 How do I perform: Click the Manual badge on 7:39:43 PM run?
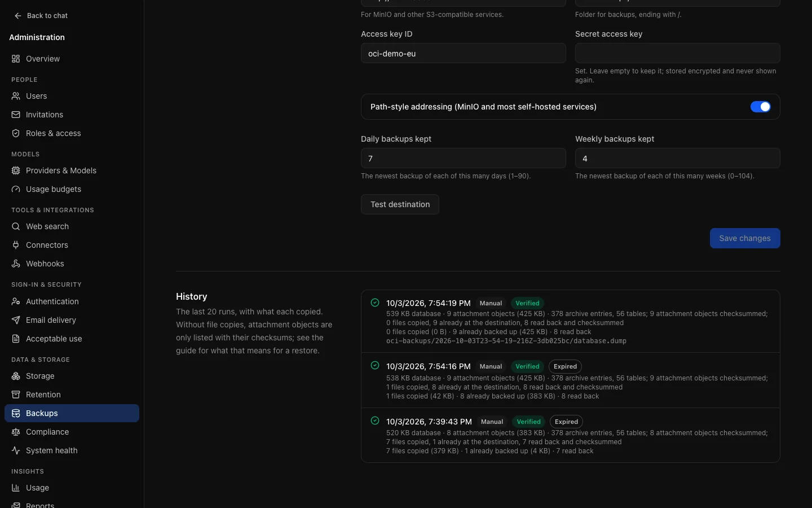point(492,422)
